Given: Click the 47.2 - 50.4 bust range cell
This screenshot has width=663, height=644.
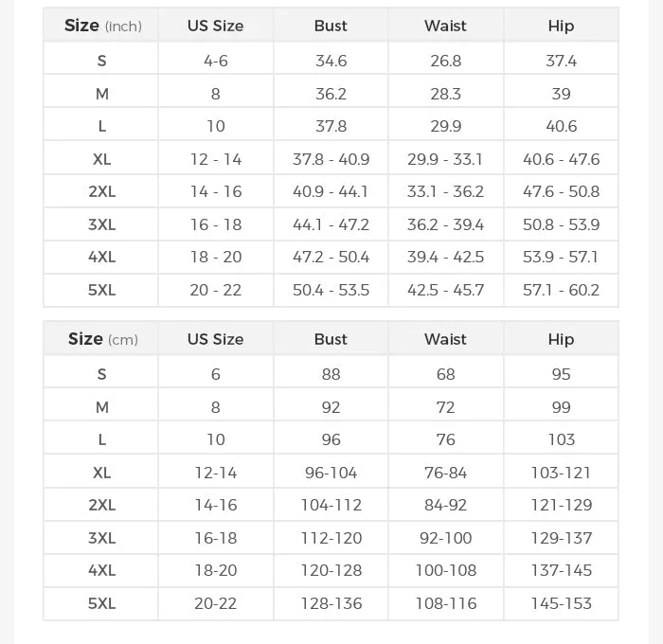Looking at the screenshot, I should 331,257.
